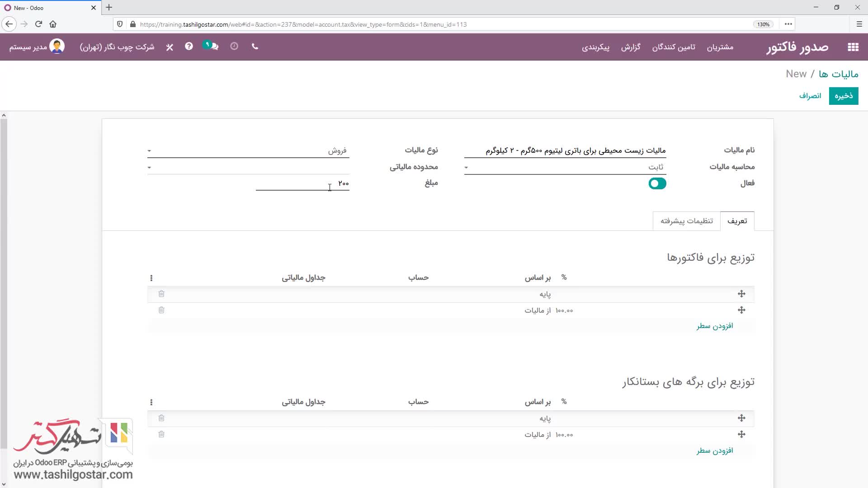Open the activities clock icon

(x=234, y=47)
